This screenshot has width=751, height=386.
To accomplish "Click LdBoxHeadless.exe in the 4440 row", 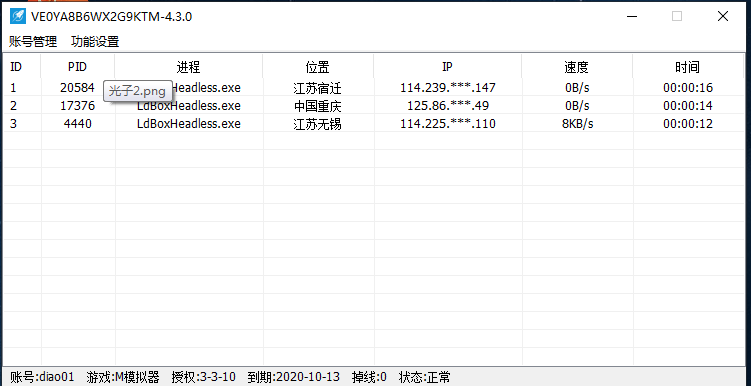I will click(189, 124).
